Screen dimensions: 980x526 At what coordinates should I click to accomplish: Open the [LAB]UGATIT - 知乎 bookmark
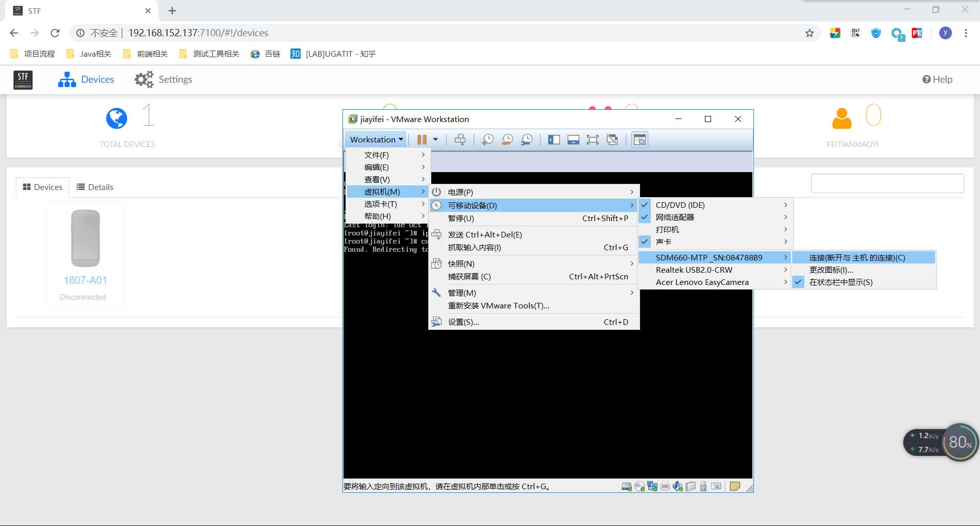pyautogui.click(x=333, y=54)
